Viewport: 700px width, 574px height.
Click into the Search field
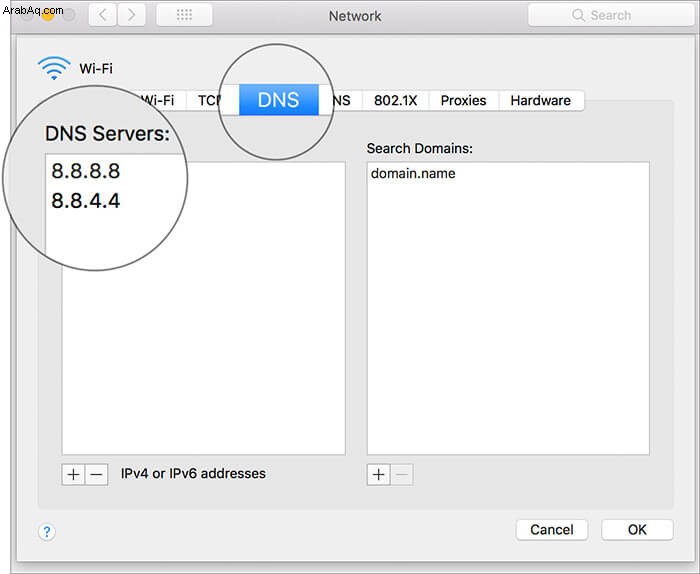point(611,15)
